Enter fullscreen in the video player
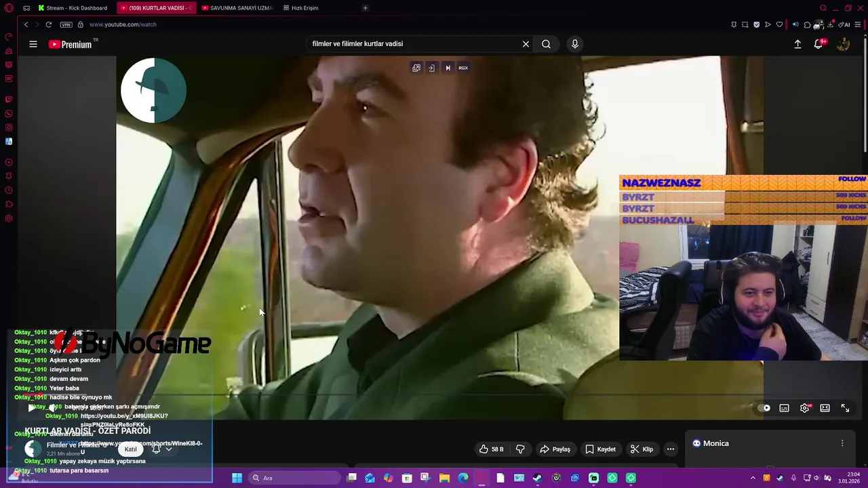Viewport: 868px width, 488px height. tap(845, 408)
